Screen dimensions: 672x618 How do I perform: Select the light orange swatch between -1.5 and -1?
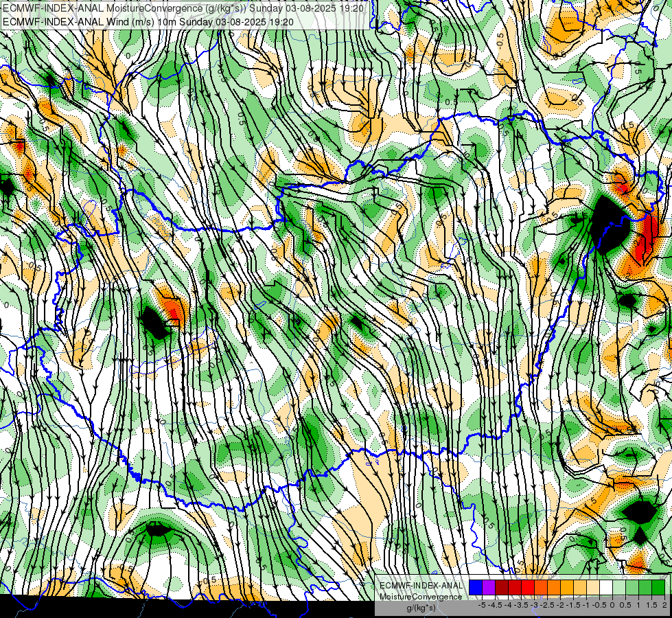[x=580, y=587]
